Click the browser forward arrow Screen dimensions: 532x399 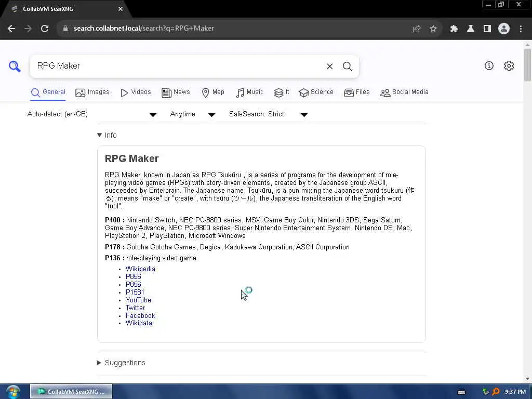pyautogui.click(x=28, y=29)
